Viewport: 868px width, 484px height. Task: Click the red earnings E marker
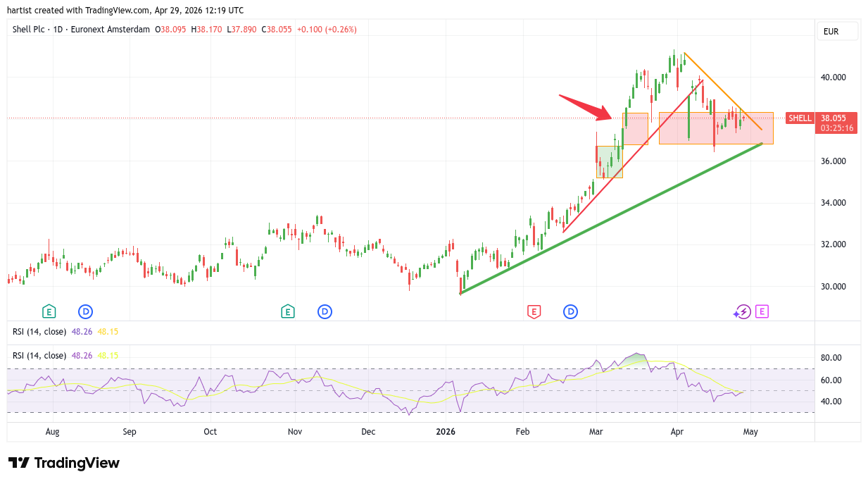(534, 311)
